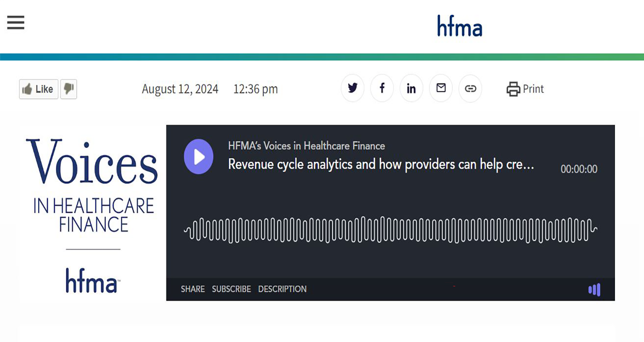
Task: Expand the episode Description section
Action: [x=283, y=289]
